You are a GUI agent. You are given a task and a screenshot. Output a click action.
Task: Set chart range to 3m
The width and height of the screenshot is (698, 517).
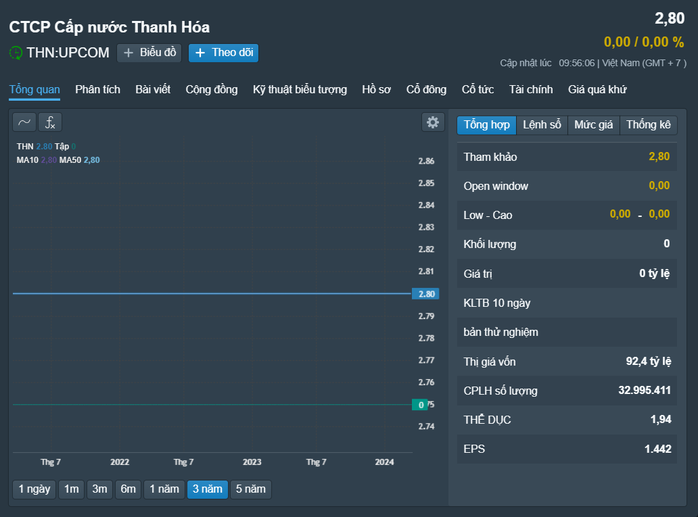click(100, 489)
